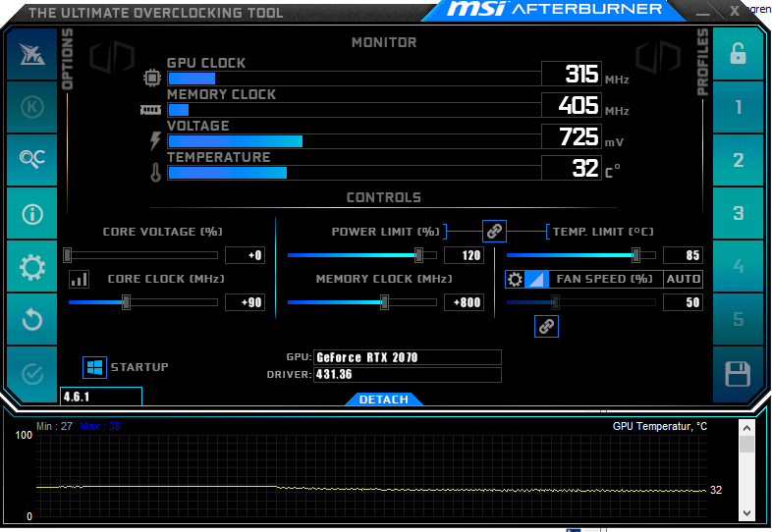Click the GPU Temperatur graph title
The height and width of the screenshot is (532, 772).
pos(660,426)
